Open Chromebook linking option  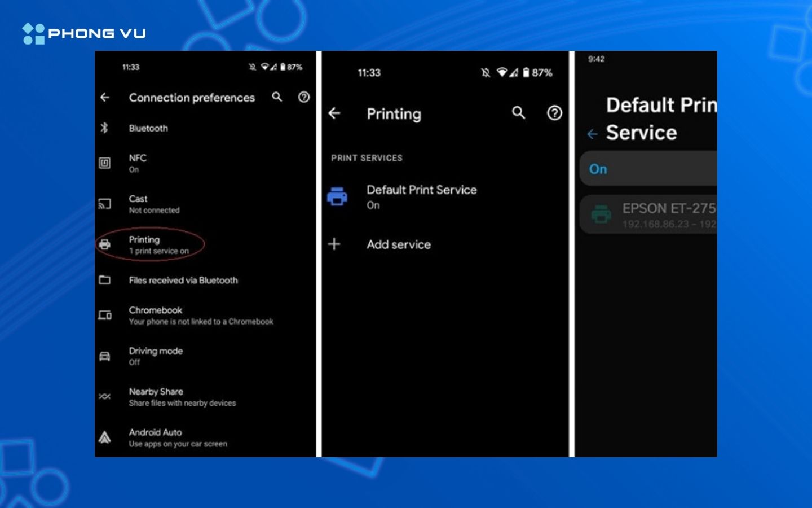tap(200, 316)
